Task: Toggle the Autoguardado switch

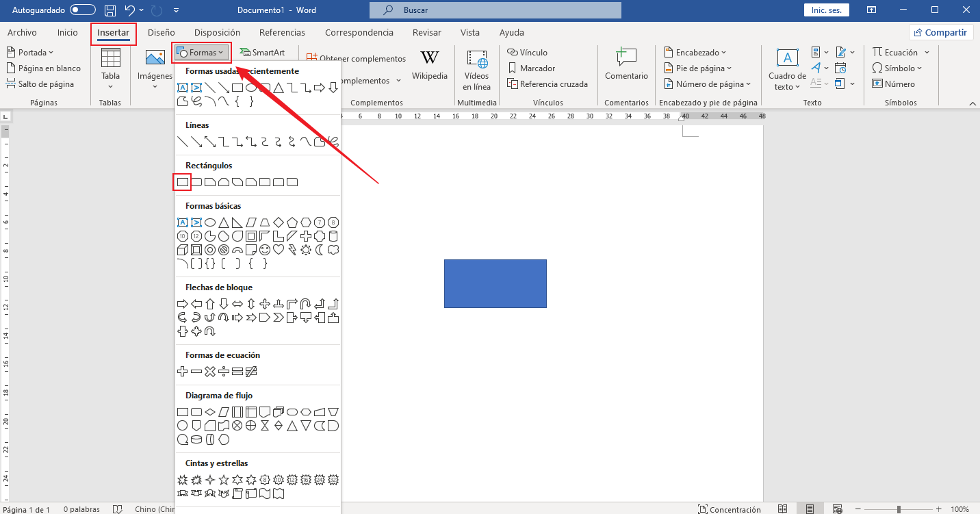Action: 83,10
